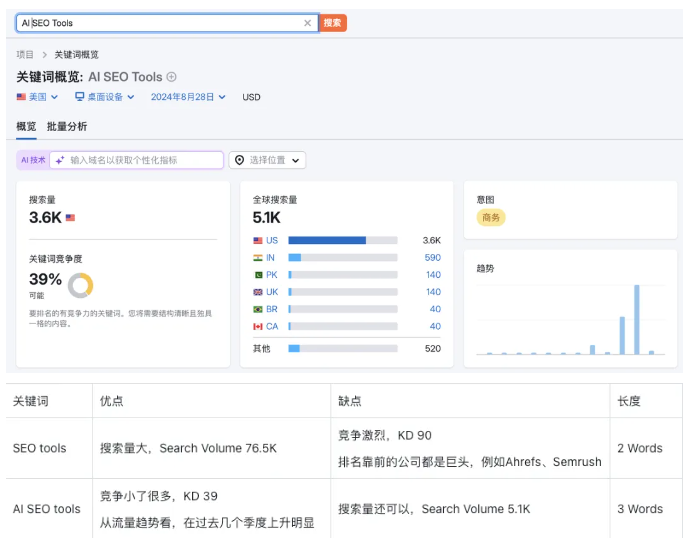688x542 pixels.
Task: Open the 桌面设备 device dropdown
Action: [105, 97]
